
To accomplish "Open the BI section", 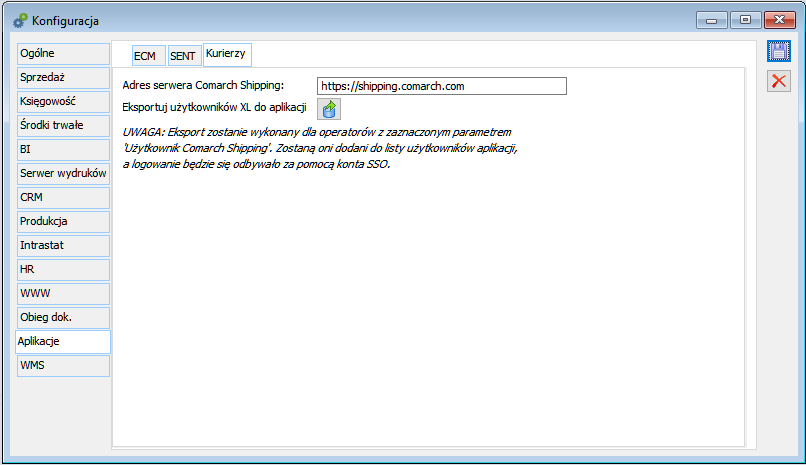I will pyautogui.click(x=63, y=150).
